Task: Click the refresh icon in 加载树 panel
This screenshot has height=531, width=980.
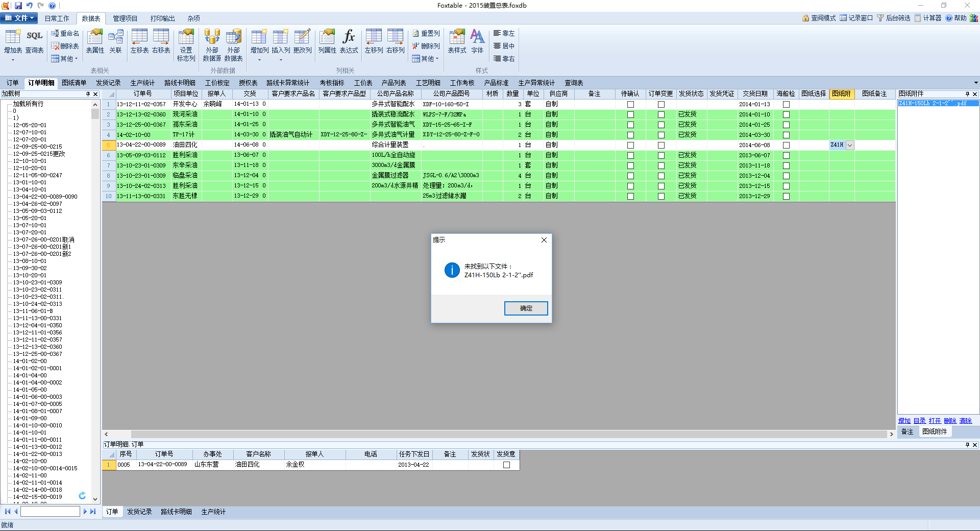Action: point(82,495)
